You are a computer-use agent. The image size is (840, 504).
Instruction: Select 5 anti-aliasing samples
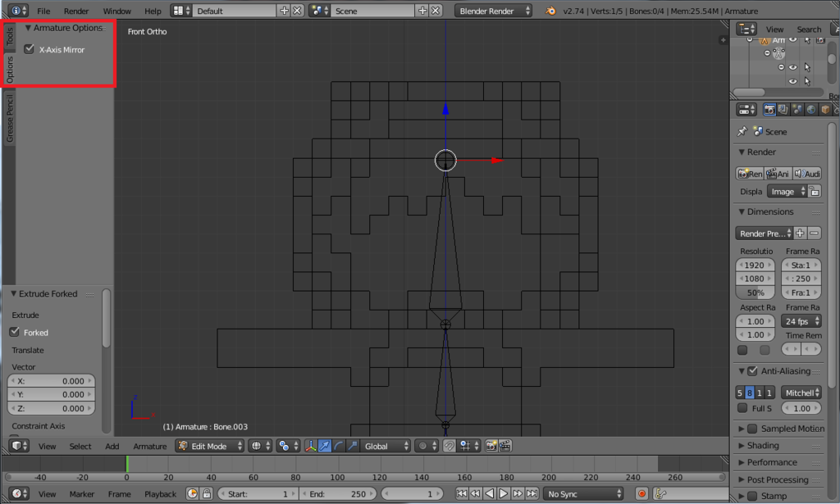point(740,393)
